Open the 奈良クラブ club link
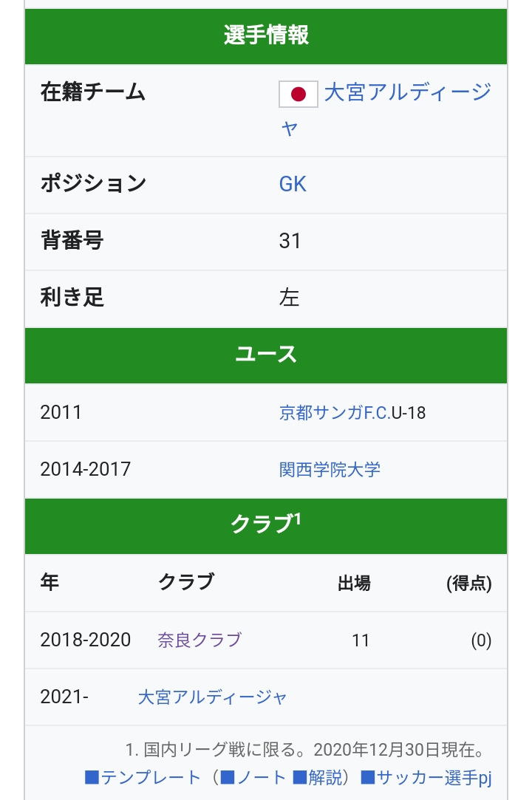The height and width of the screenshot is (800, 532). click(199, 640)
